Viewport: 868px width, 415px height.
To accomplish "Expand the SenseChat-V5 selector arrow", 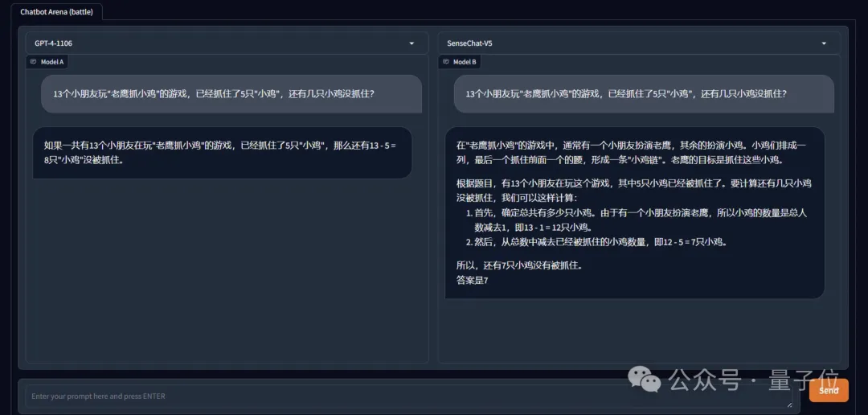I will click(824, 43).
